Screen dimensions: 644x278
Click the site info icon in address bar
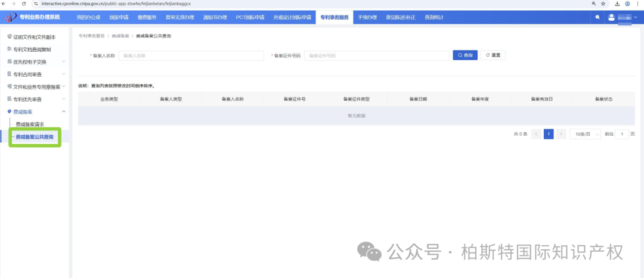tap(36, 4)
